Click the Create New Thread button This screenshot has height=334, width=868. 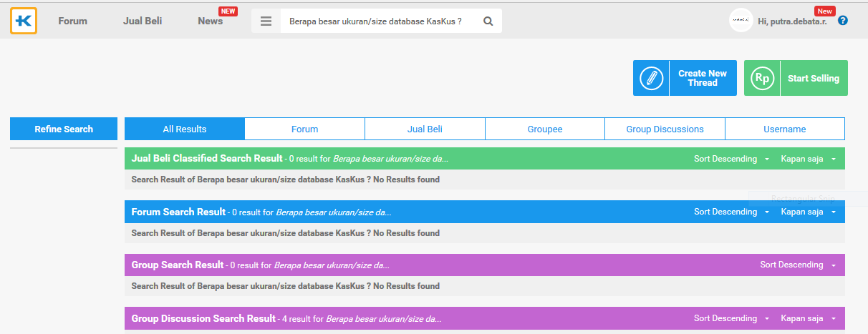(x=685, y=78)
